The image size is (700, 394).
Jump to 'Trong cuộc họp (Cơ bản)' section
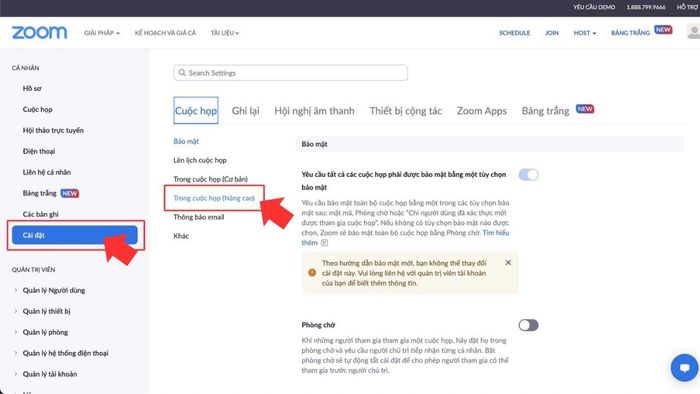tap(210, 179)
